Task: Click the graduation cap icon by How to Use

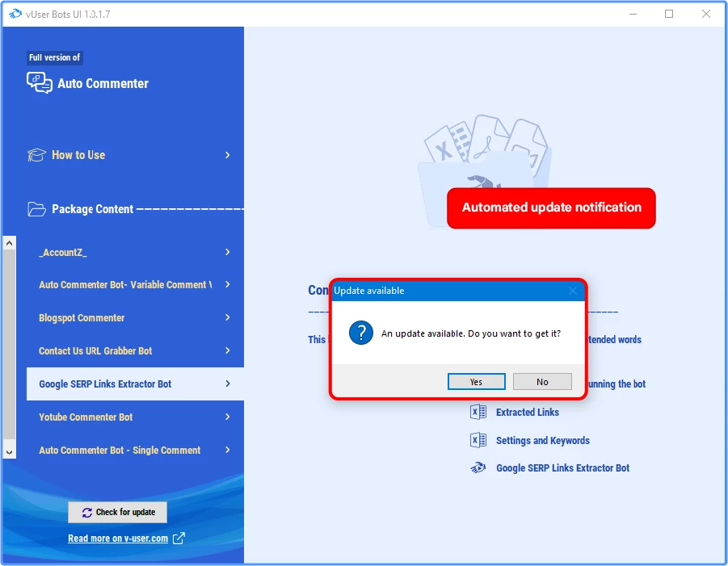Action: (x=36, y=155)
